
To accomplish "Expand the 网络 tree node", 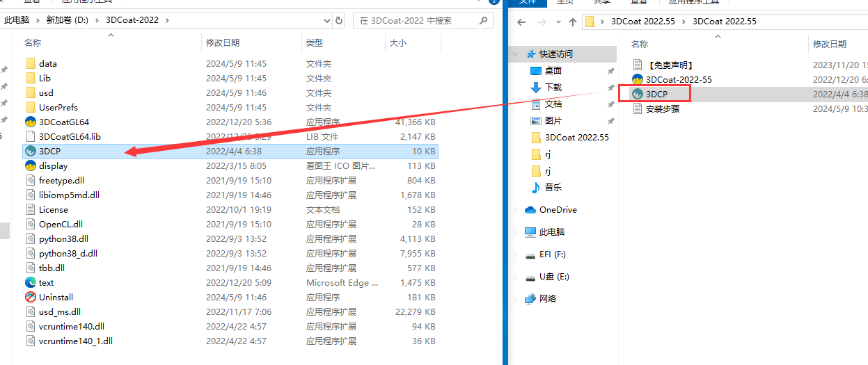I will coord(516,299).
